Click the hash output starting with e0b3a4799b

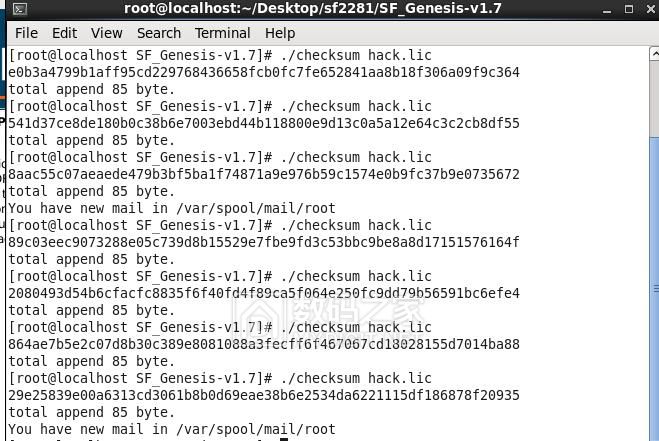(264, 72)
